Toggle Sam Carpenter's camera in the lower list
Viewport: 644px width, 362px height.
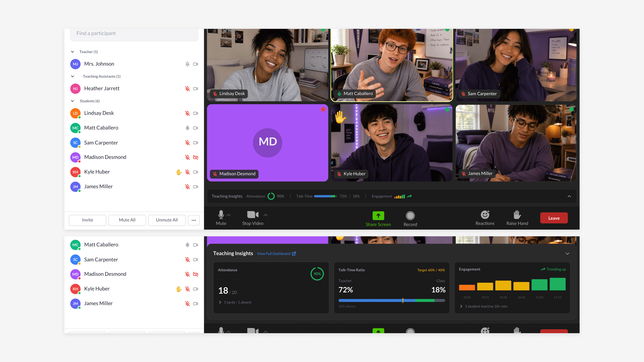click(x=195, y=260)
